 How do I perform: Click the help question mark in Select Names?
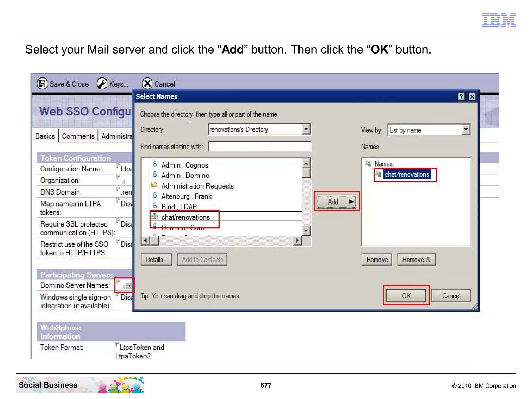click(461, 97)
